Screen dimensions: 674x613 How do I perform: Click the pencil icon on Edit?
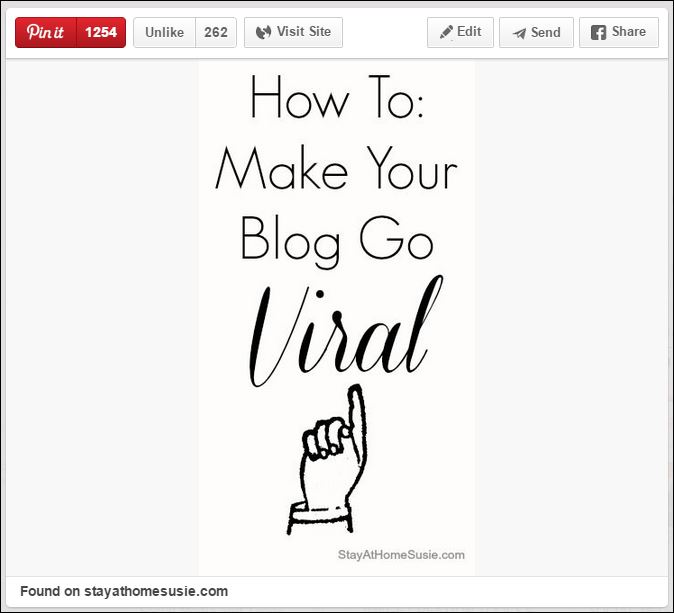[446, 32]
